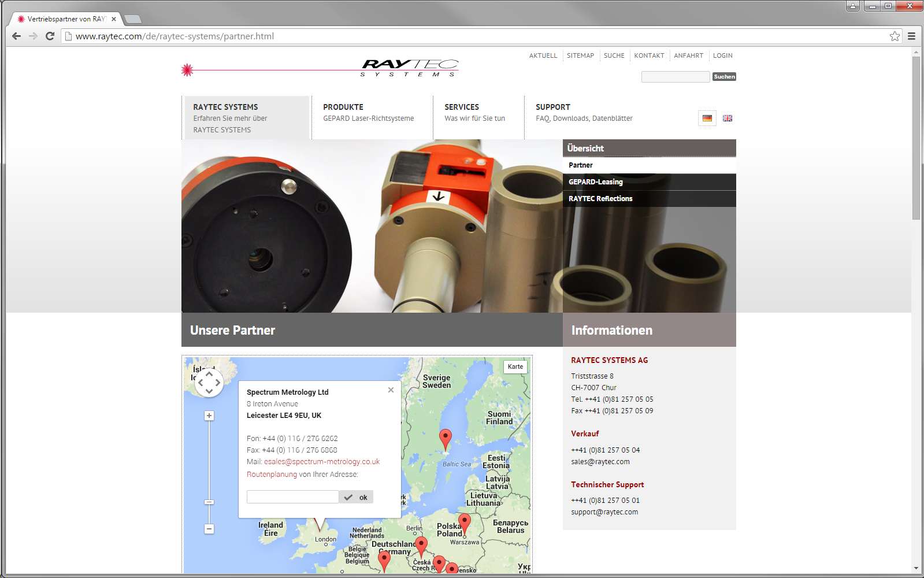Click the Suchen search button
The image size is (924, 578).
[724, 77]
